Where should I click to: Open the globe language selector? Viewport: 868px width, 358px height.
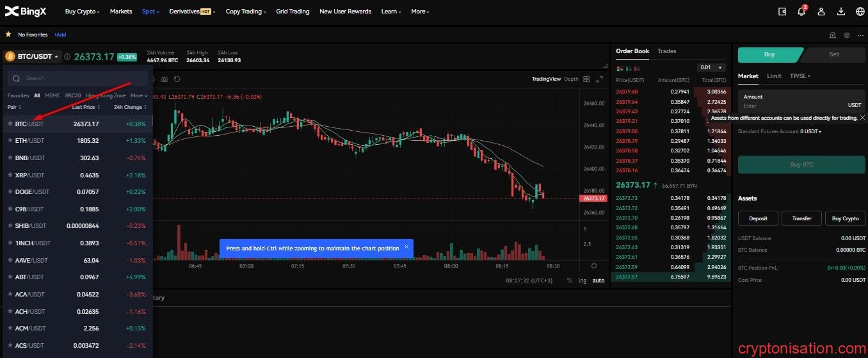[860, 12]
